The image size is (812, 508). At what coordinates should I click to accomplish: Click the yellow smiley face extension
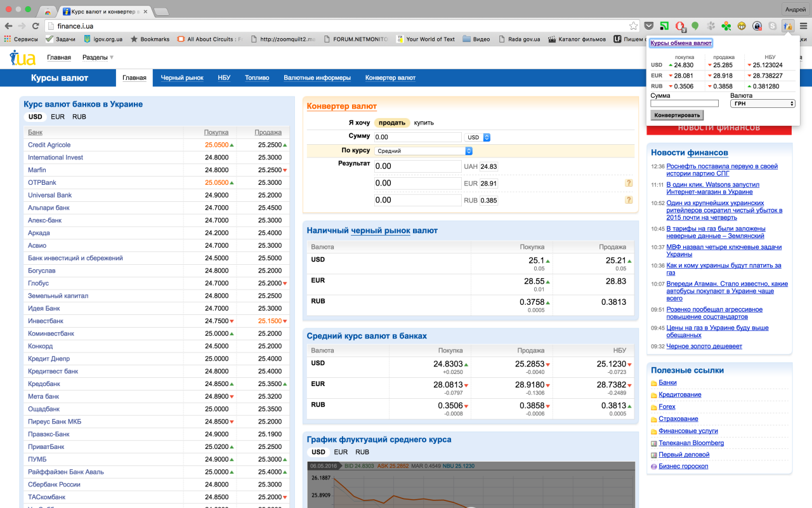pos(741,26)
